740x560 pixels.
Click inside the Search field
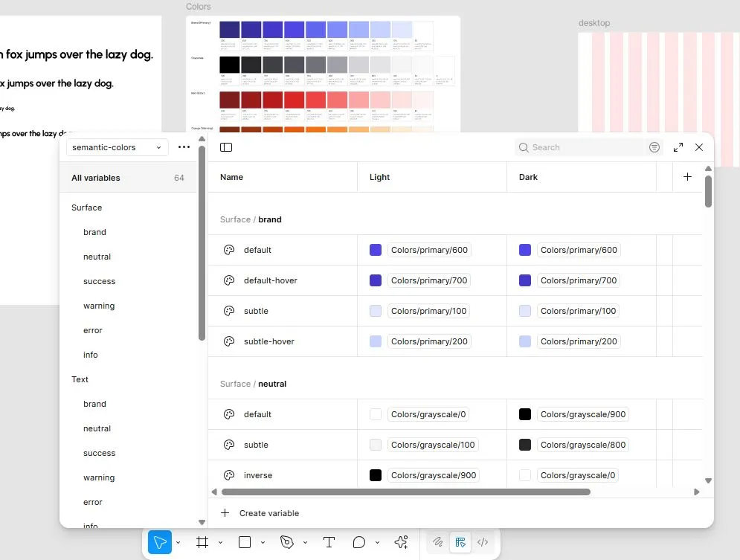(x=580, y=147)
